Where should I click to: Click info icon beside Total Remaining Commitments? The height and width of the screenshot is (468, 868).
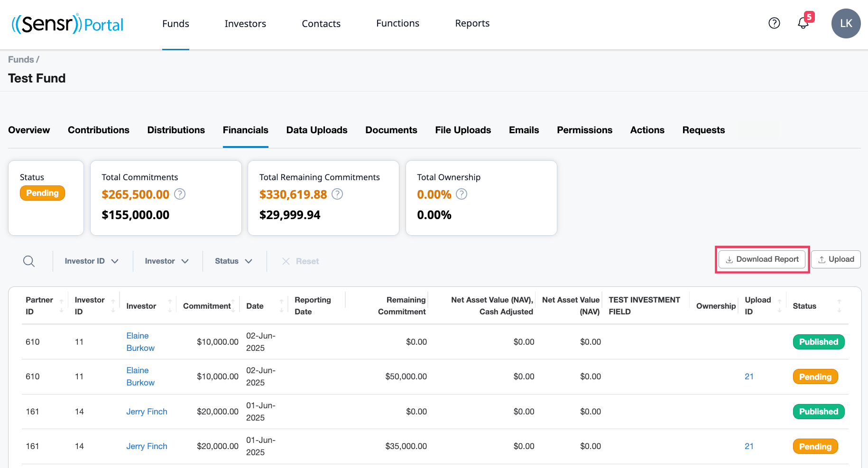click(337, 194)
